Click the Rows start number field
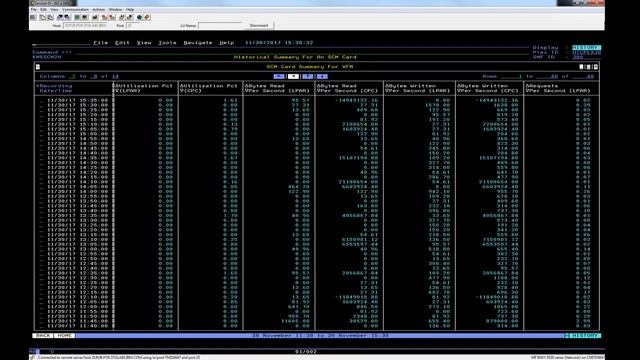640x360 pixels. coord(512,76)
